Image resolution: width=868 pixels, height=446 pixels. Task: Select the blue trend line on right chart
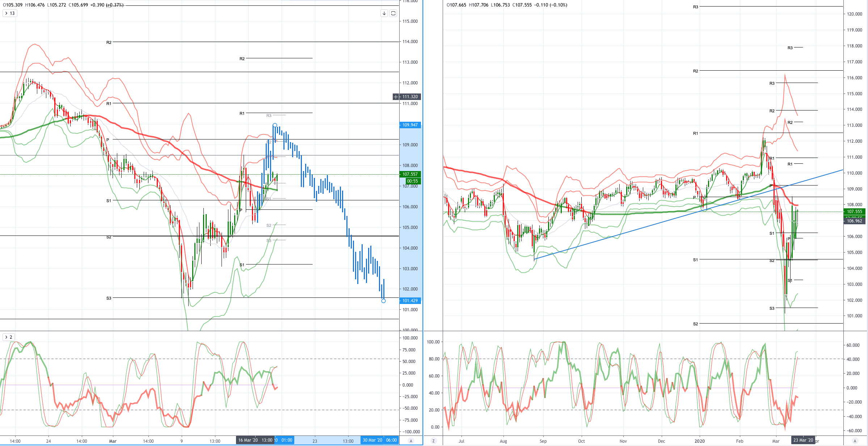(x=688, y=214)
